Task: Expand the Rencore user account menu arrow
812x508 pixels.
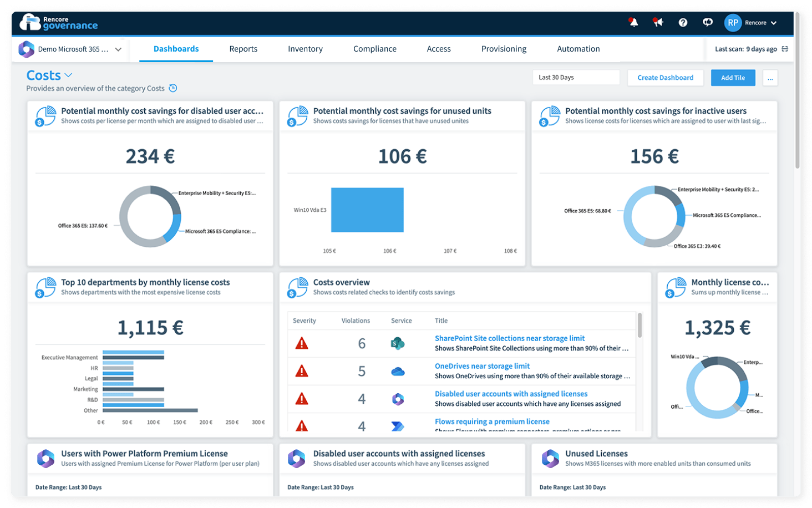Action: pos(774,23)
